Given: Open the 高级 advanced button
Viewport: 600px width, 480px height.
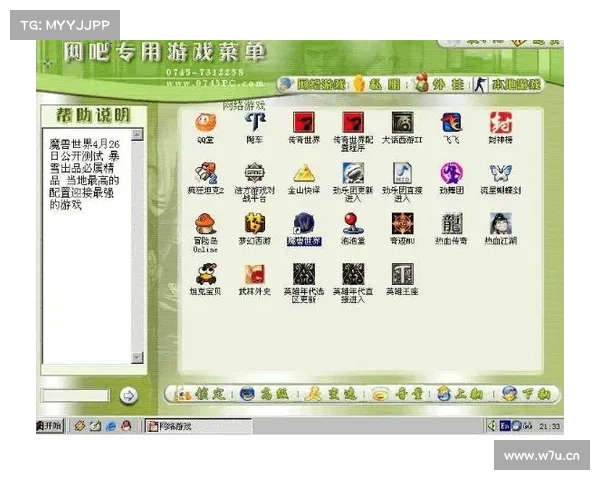Looking at the screenshot, I should [265, 394].
